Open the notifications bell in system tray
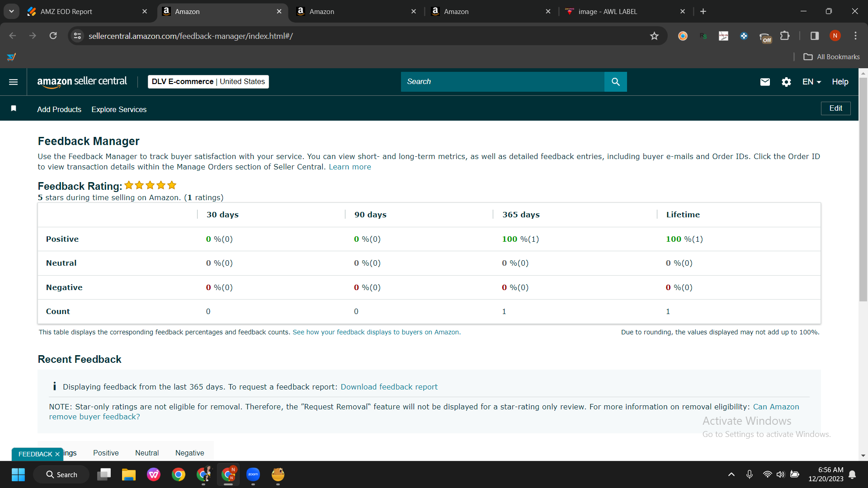The image size is (868, 488). click(x=852, y=474)
